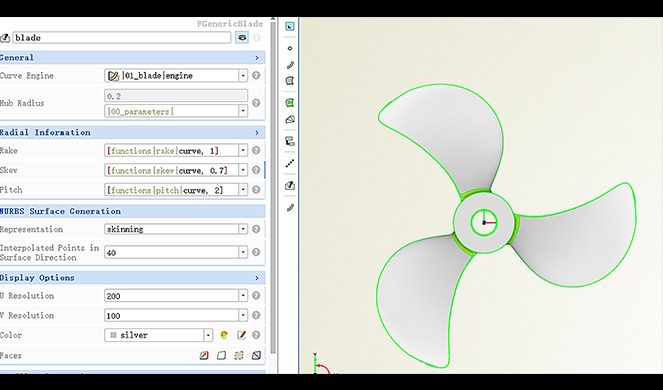
Task: Open the gray surface creation tool
Action: click(290, 81)
